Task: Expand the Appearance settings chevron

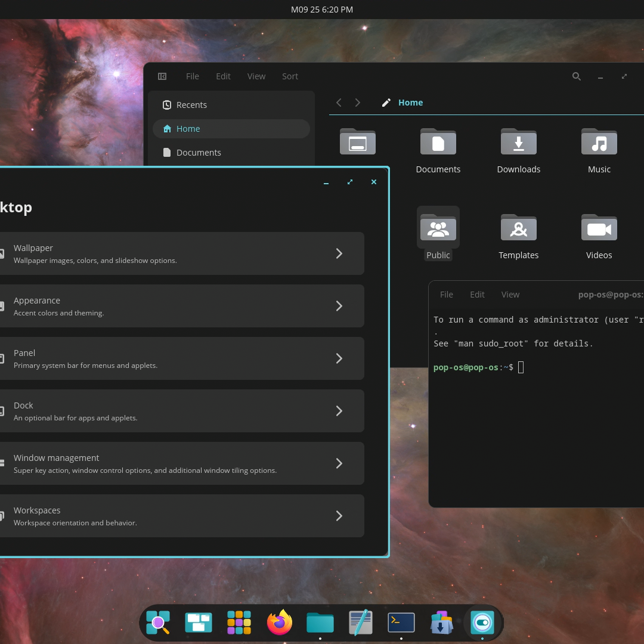Action: click(339, 306)
